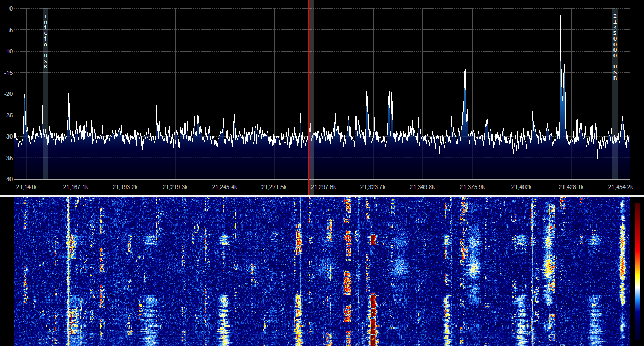644x346 pixels.
Task: Click the 21,219.3k frequency axis label
Action: pyautogui.click(x=175, y=187)
